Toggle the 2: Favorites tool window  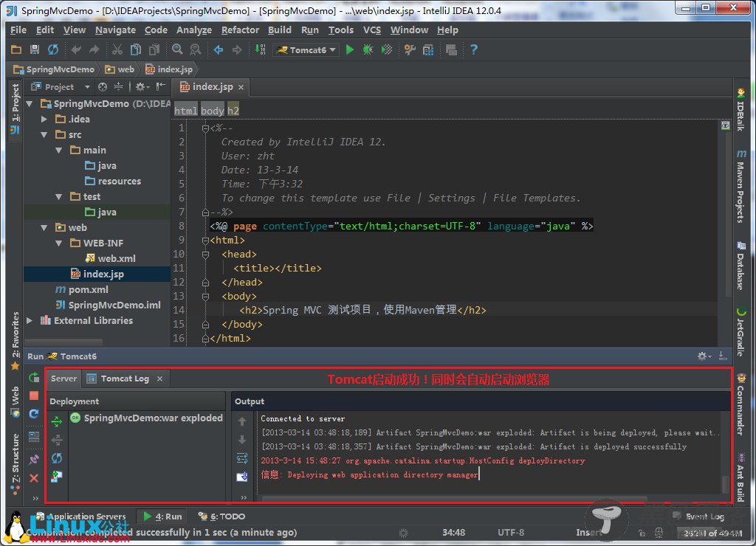[x=15, y=340]
